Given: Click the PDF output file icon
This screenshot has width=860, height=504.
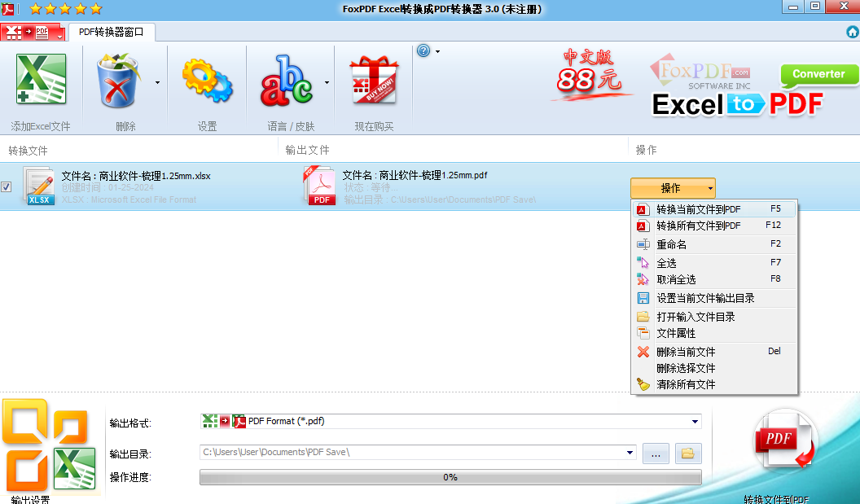Looking at the screenshot, I should click(x=319, y=186).
